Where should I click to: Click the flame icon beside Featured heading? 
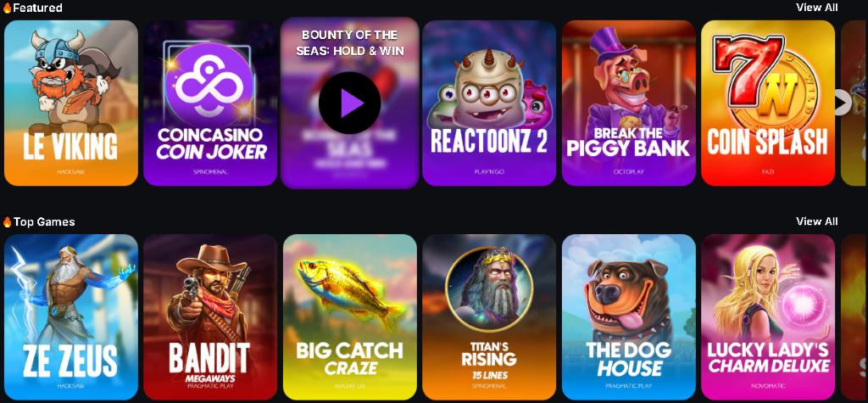tap(7, 8)
